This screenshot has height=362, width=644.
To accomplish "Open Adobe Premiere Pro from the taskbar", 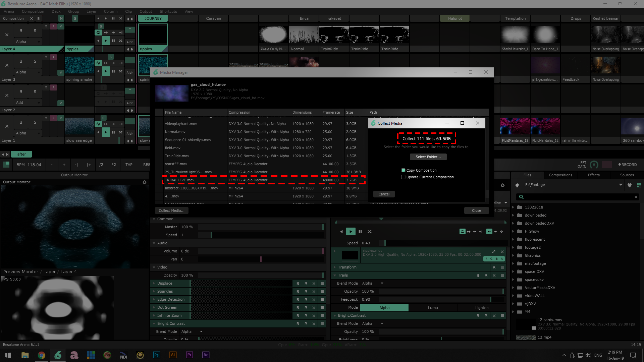I will click(x=190, y=355).
